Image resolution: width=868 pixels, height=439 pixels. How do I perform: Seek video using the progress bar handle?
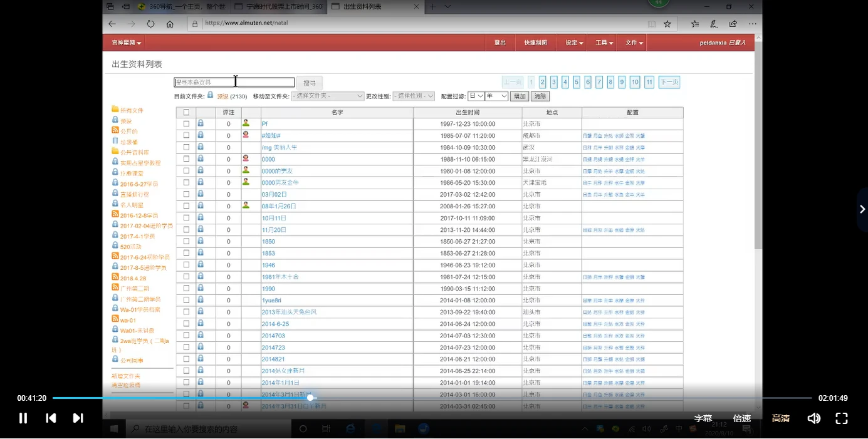coord(310,398)
